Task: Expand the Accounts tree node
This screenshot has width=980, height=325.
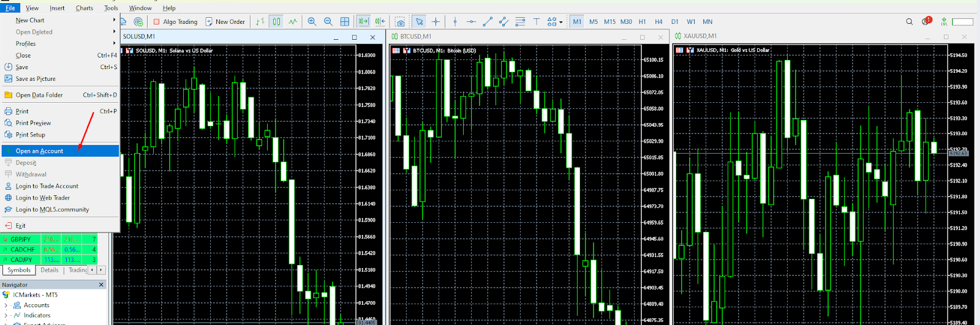Action: (x=6, y=305)
